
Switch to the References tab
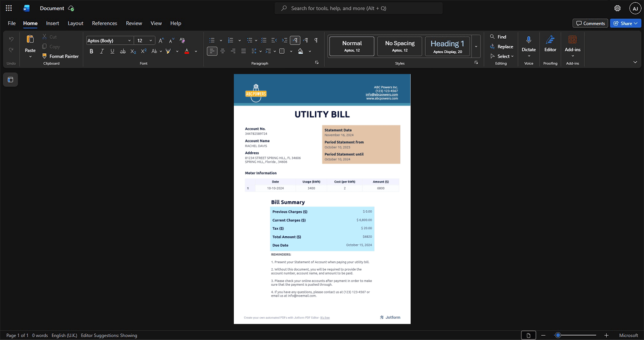pos(104,23)
